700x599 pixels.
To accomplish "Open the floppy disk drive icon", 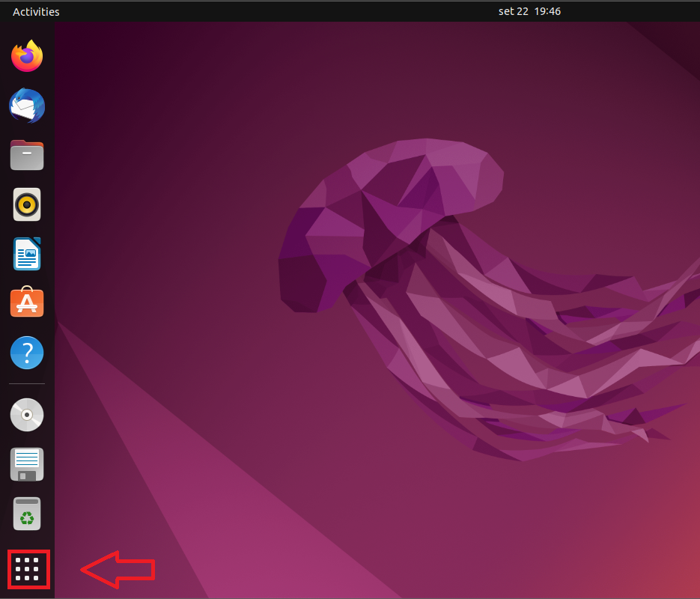I will [27, 464].
